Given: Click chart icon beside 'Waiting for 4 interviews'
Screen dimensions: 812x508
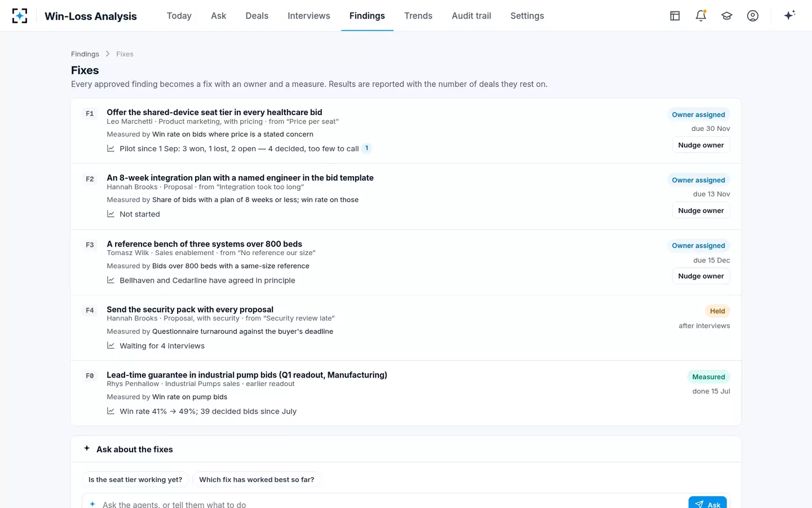Looking at the screenshot, I should tap(111, 345).
